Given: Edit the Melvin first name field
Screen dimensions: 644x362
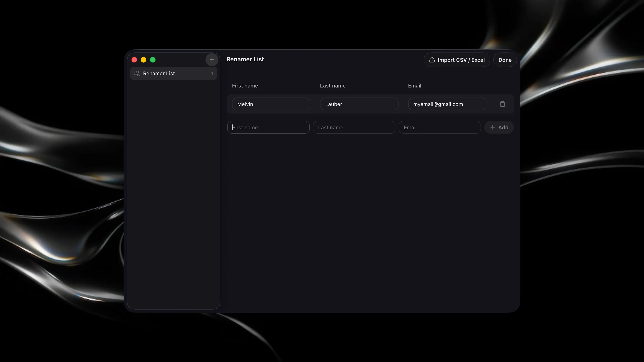Looking at the screenshot, I should click(x=271, y=104).
